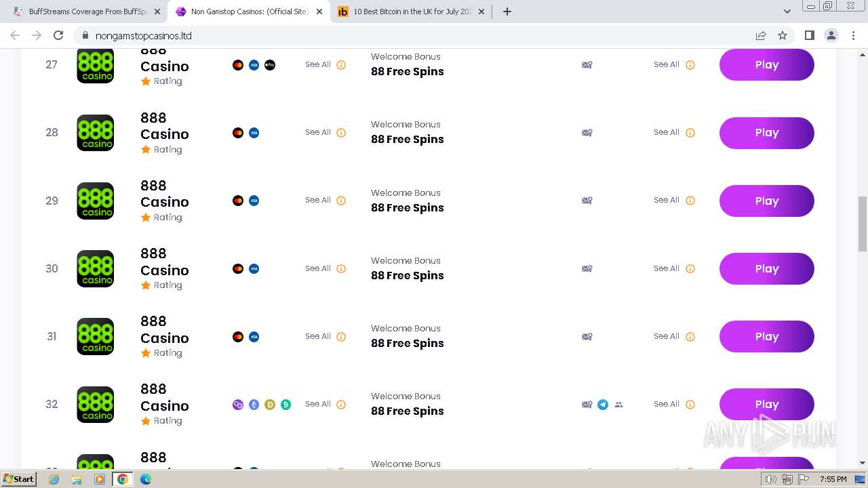
Task: Click the community people icon in row 32
Action: pyautogui.click(x=618, y=405)
